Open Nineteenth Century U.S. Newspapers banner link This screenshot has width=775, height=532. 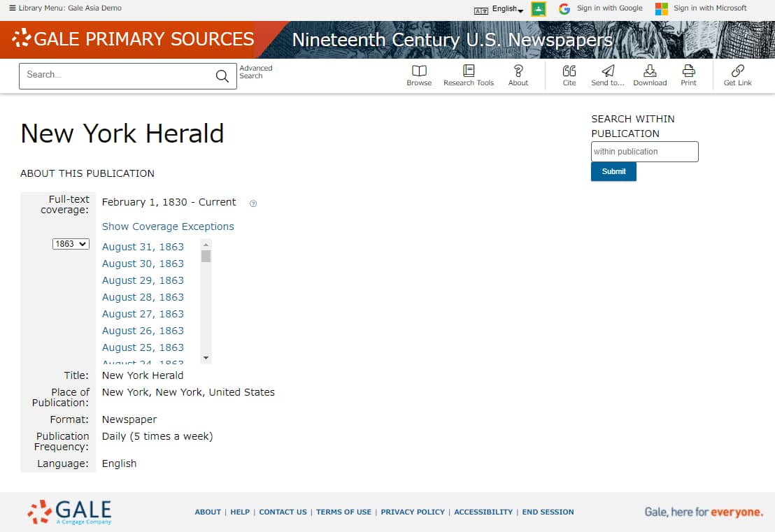tap(453, 40)
